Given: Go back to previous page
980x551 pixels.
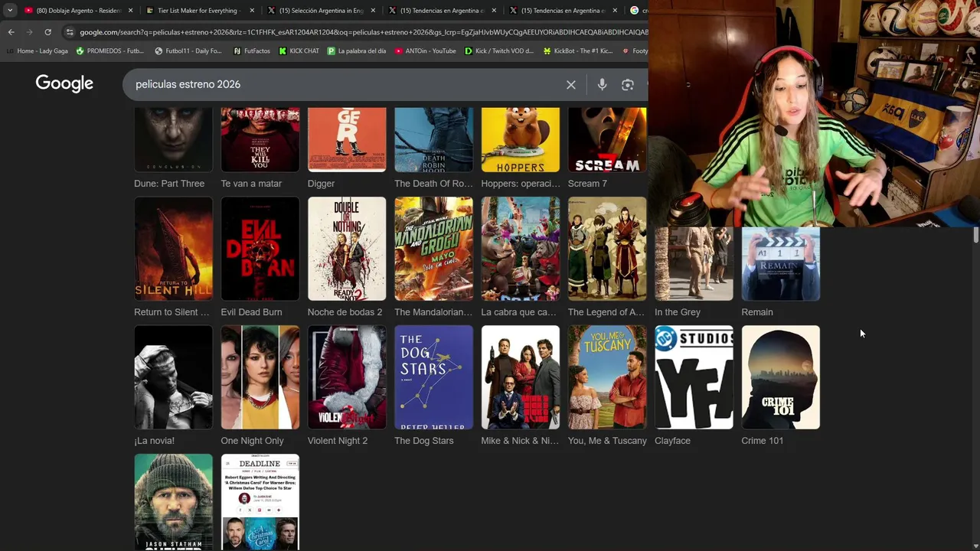Looking at the screenshot, I should (11, 32).
